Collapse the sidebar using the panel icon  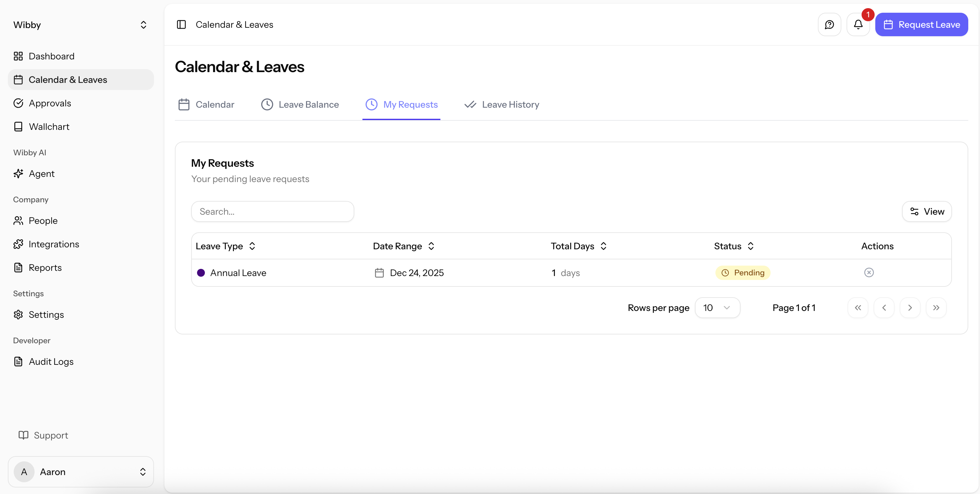(x=181, y=24)
